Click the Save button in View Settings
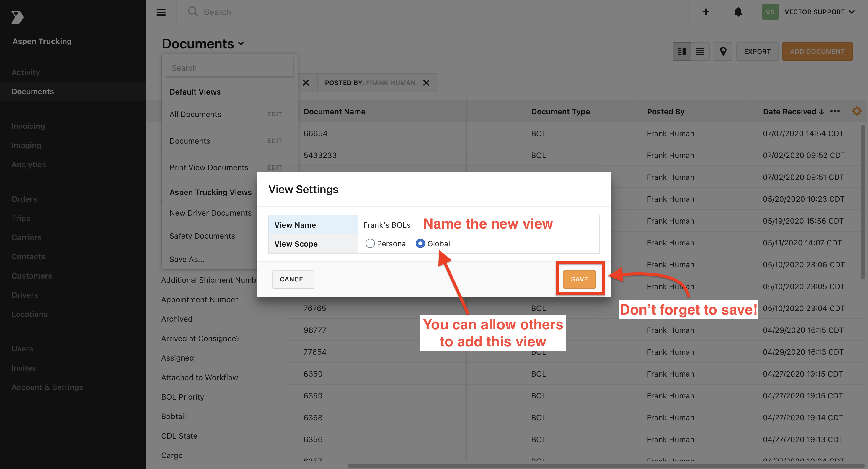 579,279
